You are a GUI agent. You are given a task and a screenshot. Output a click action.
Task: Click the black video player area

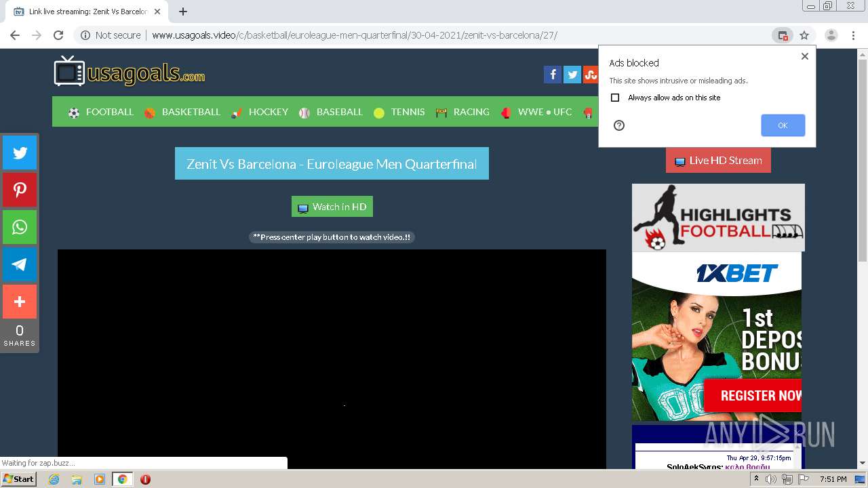[332, 359]
